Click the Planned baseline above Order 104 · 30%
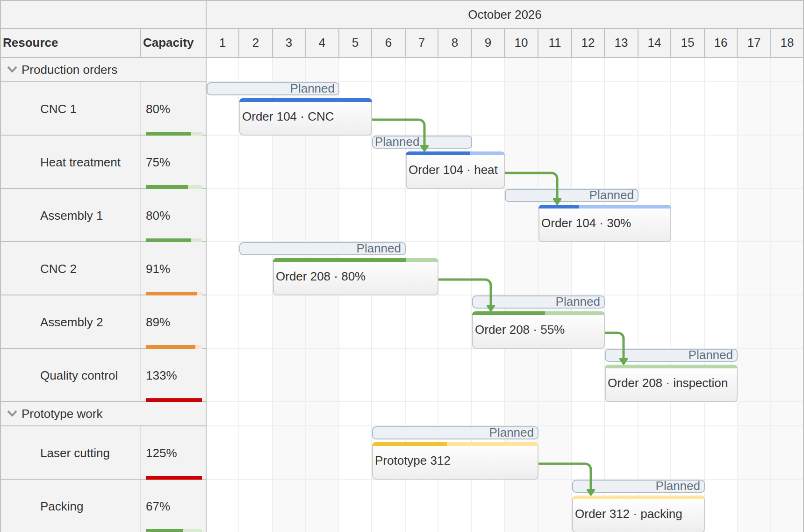The height and width of the screenshot is (532, 804). coord(572,195)
